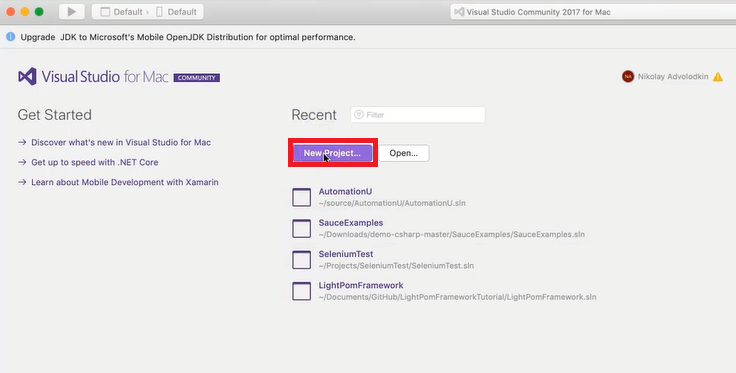The image size is (736, 373).
Task: Click the SeleniumTest solution icon
Action: 301,260
